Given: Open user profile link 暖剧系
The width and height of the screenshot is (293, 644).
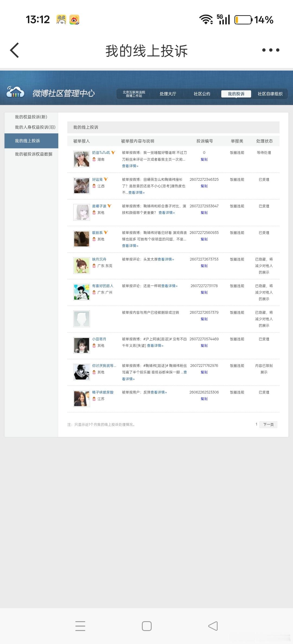Looking at the screenshot, I should [97, 232].
